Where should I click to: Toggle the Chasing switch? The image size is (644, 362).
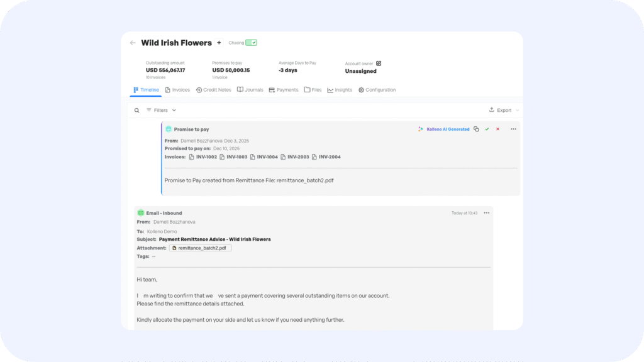coord(251,43)
